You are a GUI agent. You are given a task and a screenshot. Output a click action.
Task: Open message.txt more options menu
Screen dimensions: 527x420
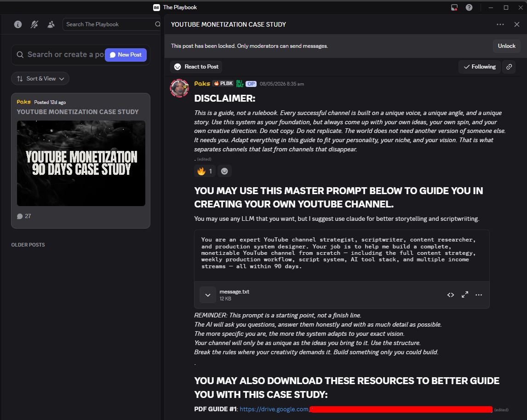click(479, 295)
